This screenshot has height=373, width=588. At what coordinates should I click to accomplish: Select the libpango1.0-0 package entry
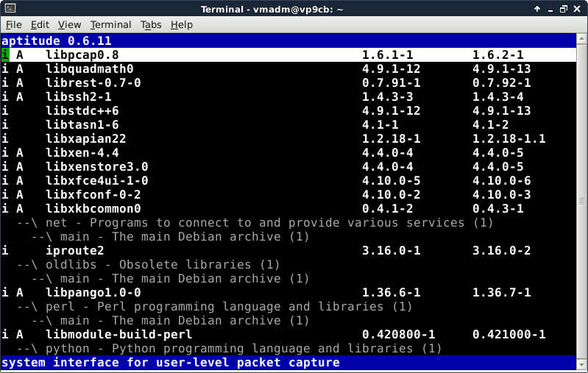tap(93, 293)
